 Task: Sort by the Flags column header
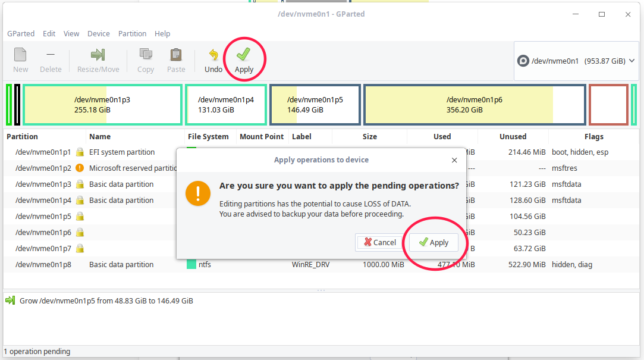coord(594,136)
